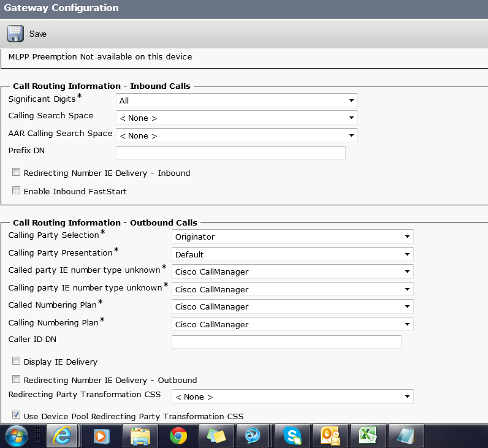Launch Google Chrome from taskbar
Image resolution: width=488 pixels, height=448 pixels.
click(178, 436)
